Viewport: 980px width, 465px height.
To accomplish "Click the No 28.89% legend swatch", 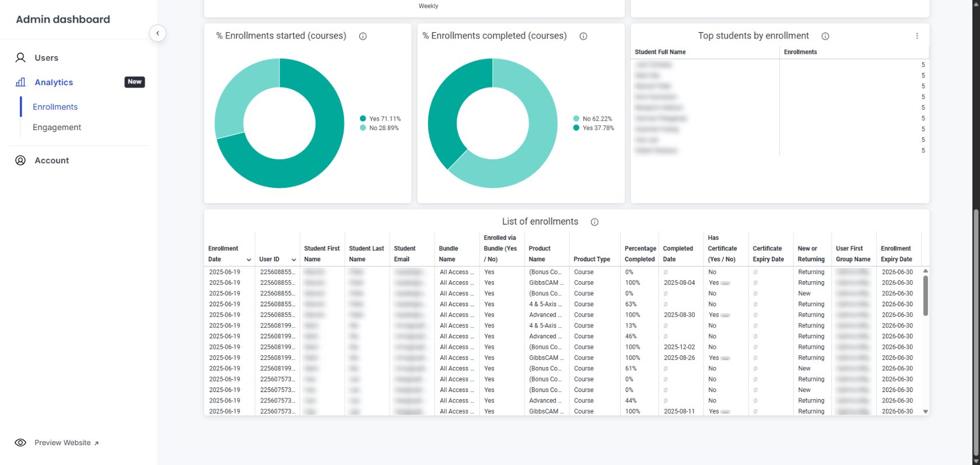I will tap(363, 128).
